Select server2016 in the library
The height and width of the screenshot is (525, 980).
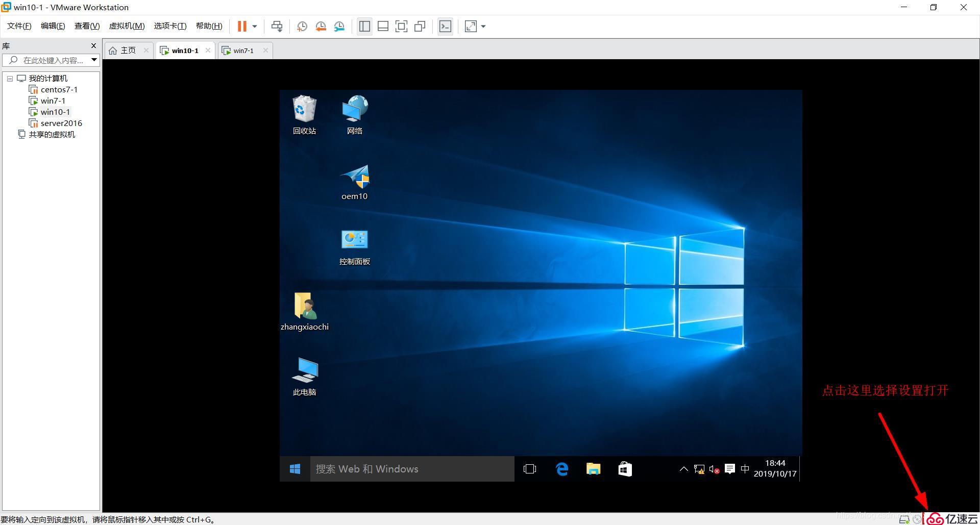[x=61, y=123]
